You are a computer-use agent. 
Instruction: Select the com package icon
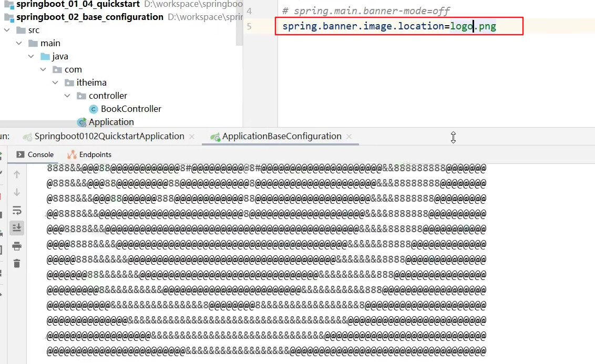pyautogui.click(x=57, y=69)
